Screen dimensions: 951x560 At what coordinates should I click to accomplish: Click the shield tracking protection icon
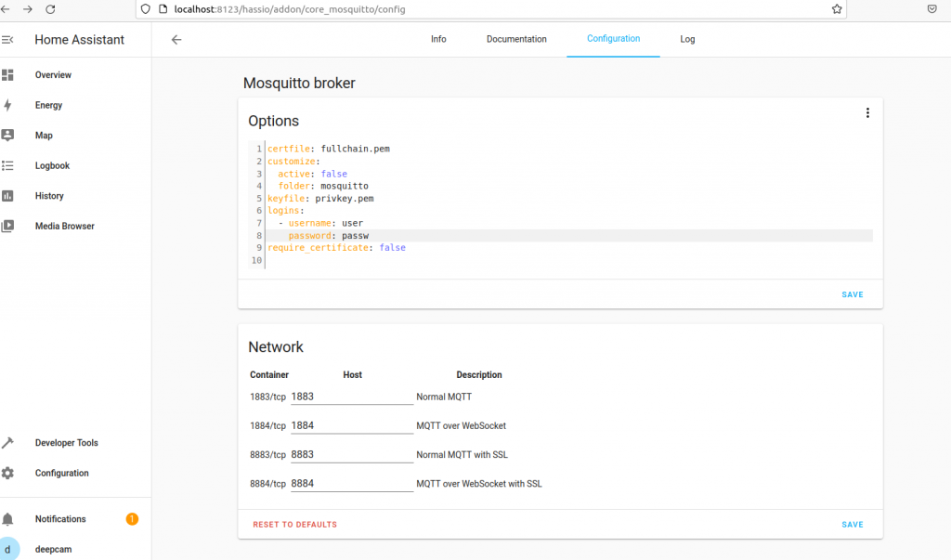coord(146,9)
